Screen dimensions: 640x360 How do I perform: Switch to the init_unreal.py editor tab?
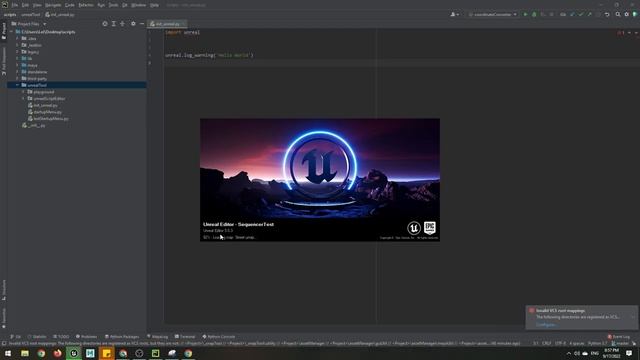coord(167,24)
